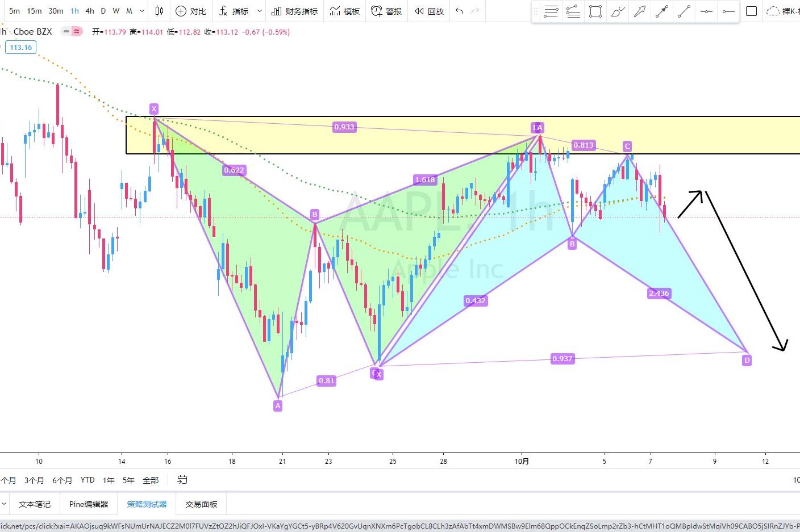Toggle the market status pill indicator

pyautogui.click(x=66, y=32)
